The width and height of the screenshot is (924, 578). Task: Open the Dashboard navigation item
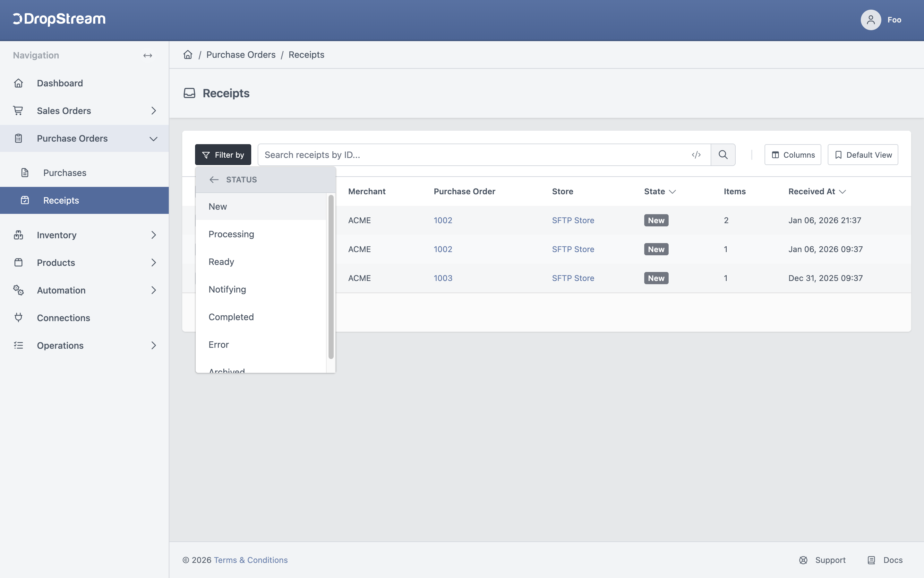(x=84, y=83)
